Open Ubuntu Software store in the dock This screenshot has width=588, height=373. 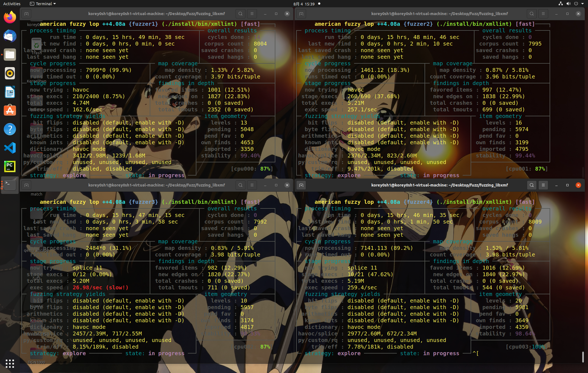click(10, 111)
